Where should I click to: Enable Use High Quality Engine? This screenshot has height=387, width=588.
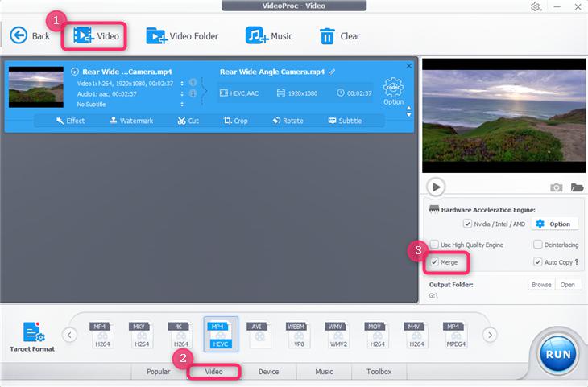click(434, 245)
